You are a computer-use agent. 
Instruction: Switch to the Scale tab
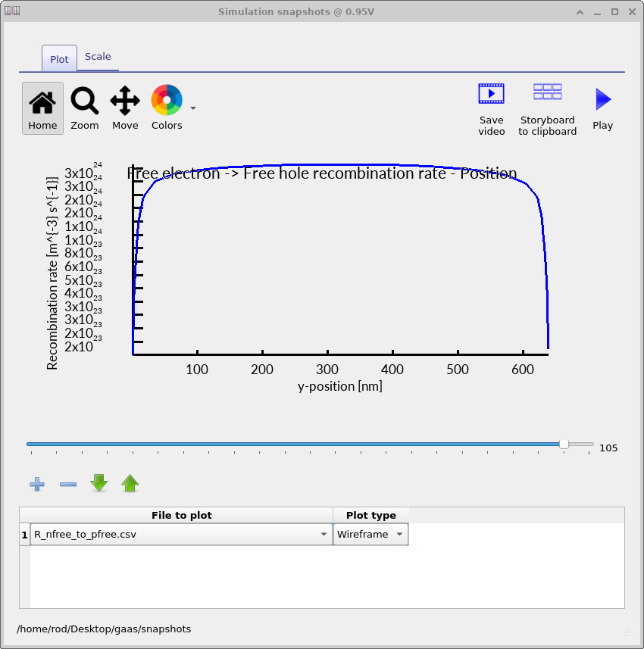98,56
